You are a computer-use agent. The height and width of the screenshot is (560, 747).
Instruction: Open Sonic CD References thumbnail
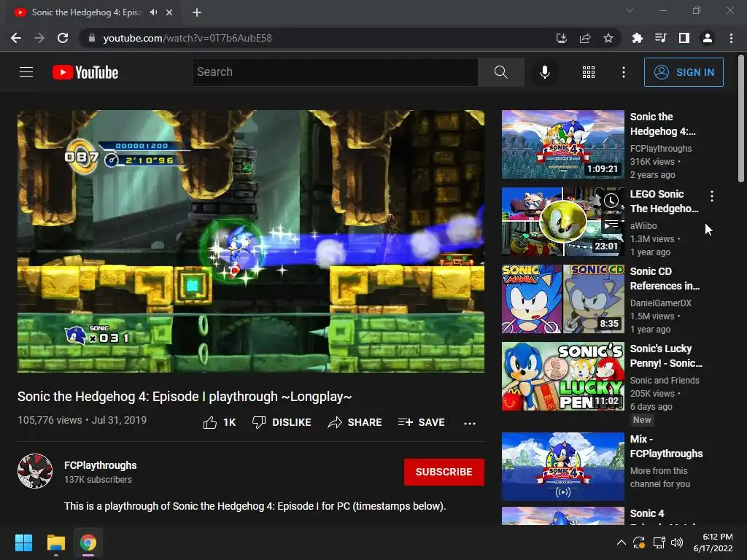pyautogui.click(x=562, y=299)
